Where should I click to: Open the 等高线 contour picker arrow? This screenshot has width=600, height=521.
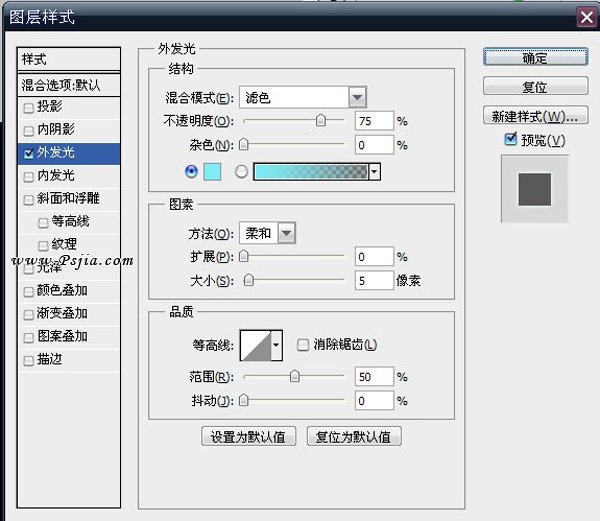pyautogui.click(x=276, y=345)
